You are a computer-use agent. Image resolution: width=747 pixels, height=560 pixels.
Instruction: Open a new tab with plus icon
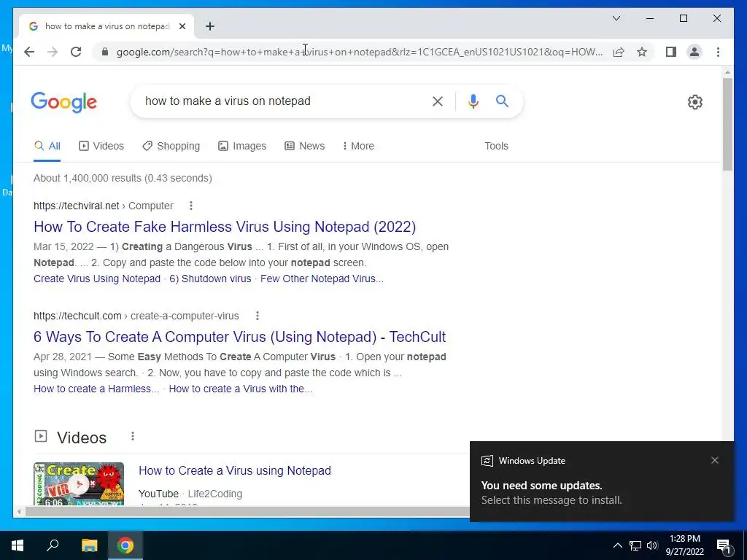tap(210, 26)
